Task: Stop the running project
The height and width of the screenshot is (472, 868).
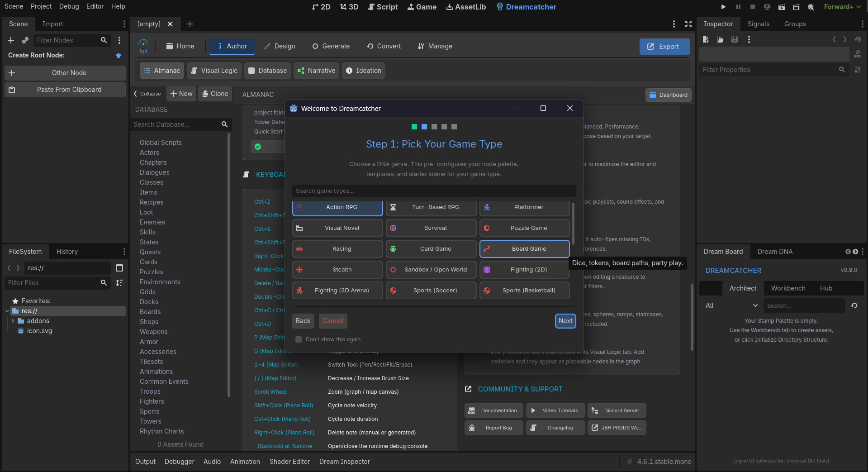Action: tap(753, 7)
